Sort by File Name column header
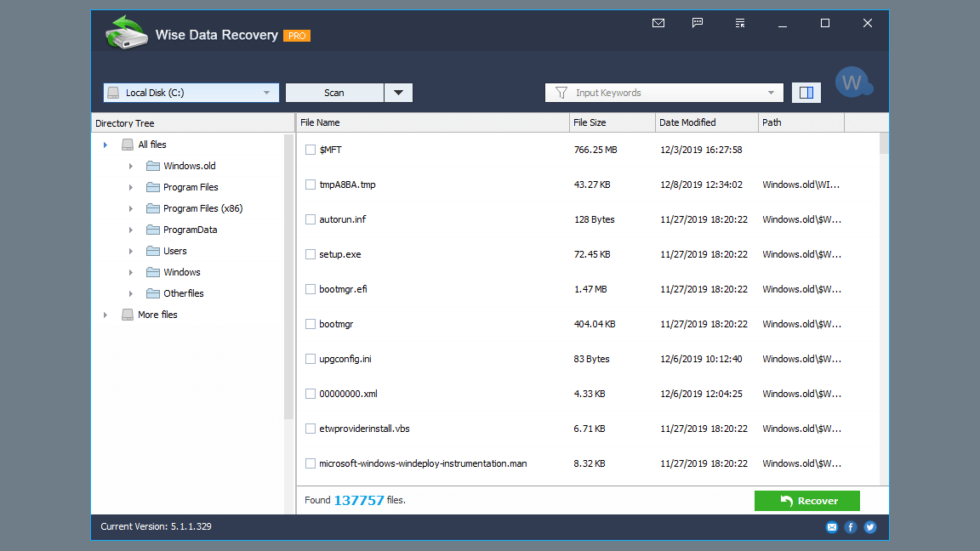This screenshot has width=980, height=551. click(x=432, y=122)
